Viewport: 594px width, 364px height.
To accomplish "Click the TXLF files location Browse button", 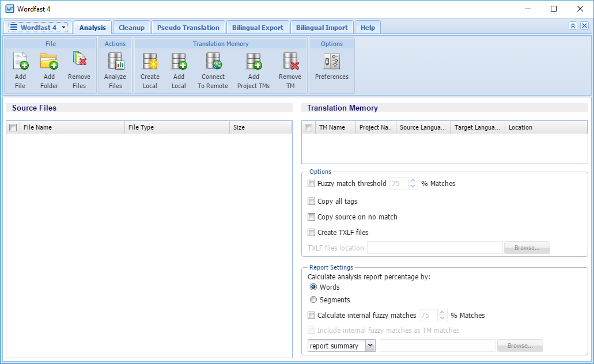I will (527, 248).
